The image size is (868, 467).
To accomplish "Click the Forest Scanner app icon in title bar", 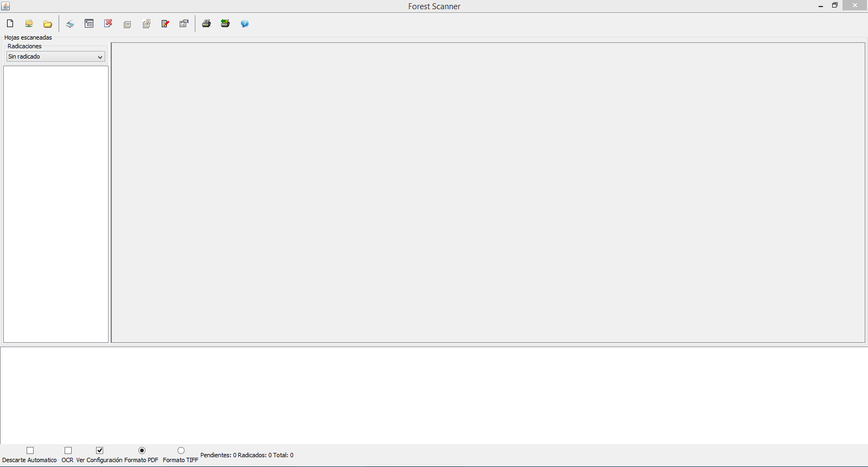I will (5, 6).
